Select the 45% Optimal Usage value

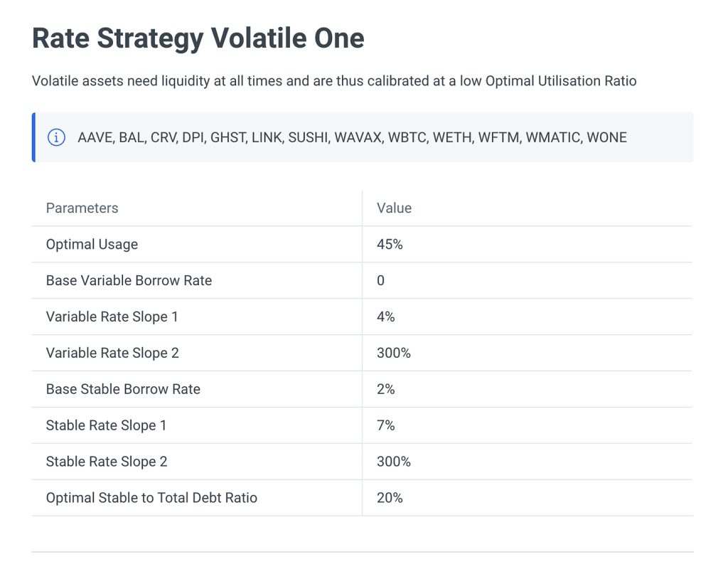point(390,244)
